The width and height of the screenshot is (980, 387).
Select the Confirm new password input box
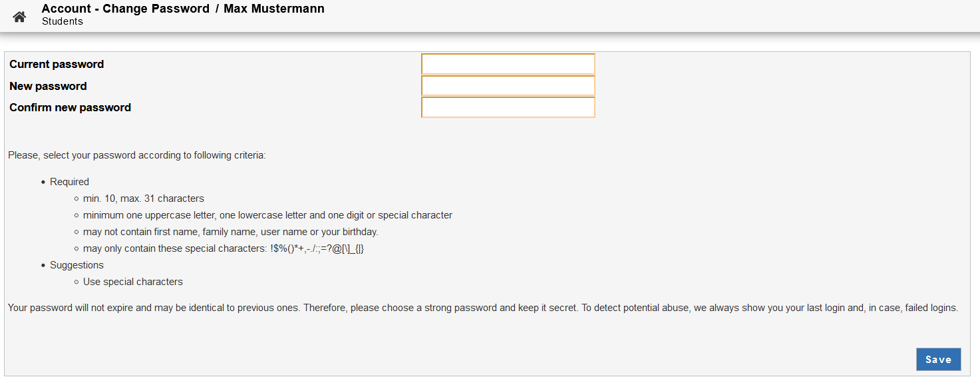point(508,107)
